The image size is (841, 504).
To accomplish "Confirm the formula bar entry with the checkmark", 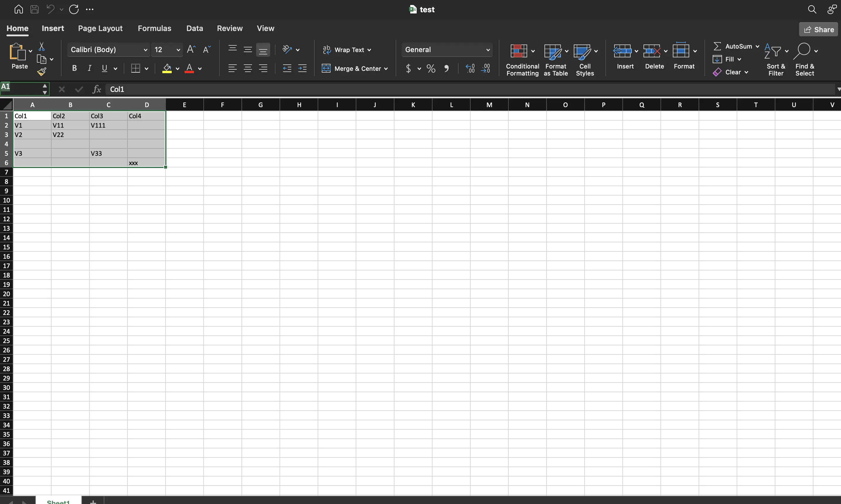I will 79,89.
